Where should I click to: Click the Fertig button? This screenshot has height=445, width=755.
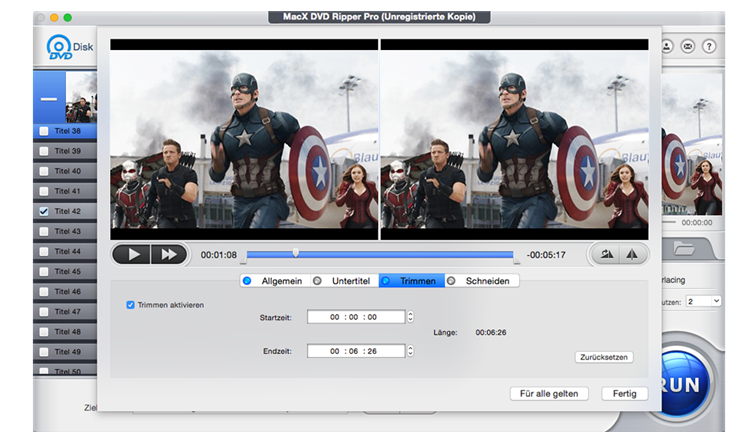click(625, 393)
